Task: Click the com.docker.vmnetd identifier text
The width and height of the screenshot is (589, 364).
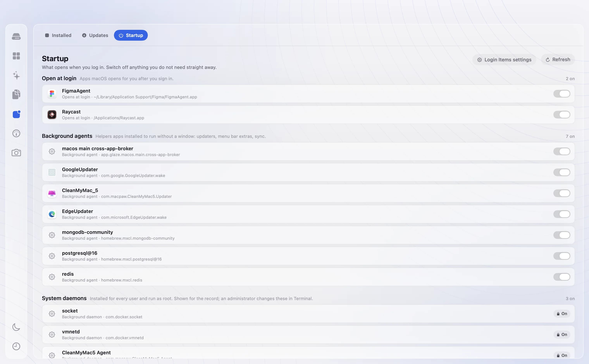Action: click(125, 338)
